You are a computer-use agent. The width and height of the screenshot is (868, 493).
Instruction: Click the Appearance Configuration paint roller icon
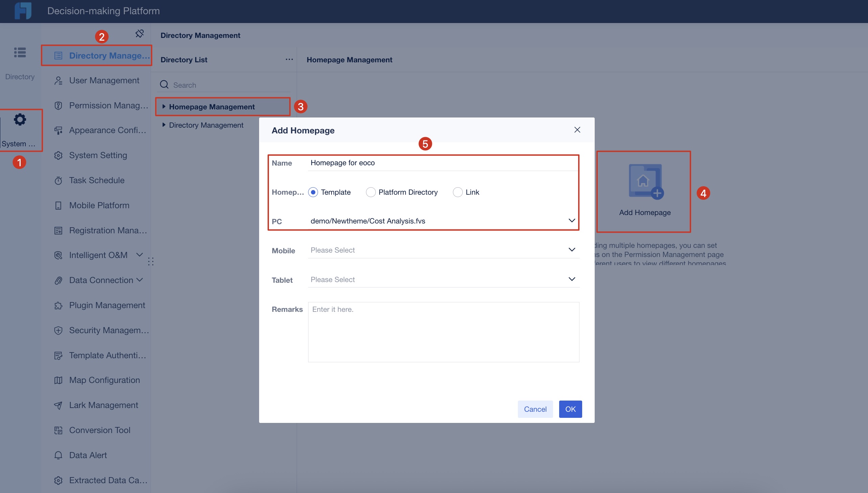[x=58, y=130]
